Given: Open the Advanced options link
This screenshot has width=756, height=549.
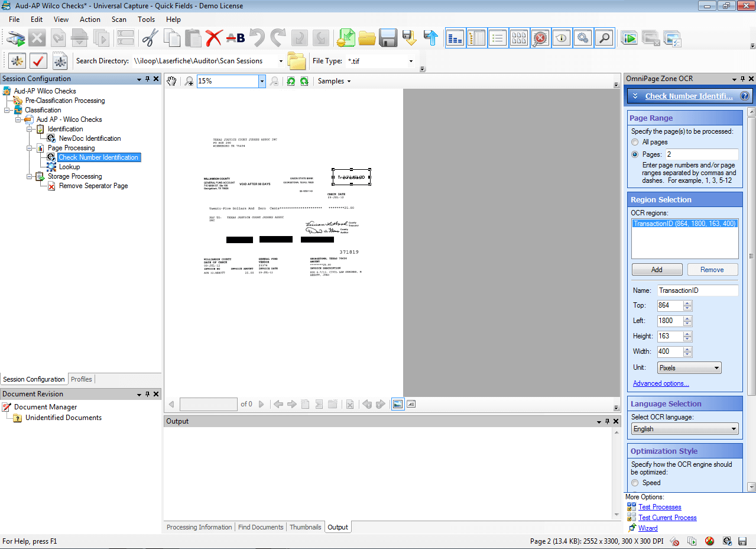Looking at the screenshot, I should tap(661, 383).
